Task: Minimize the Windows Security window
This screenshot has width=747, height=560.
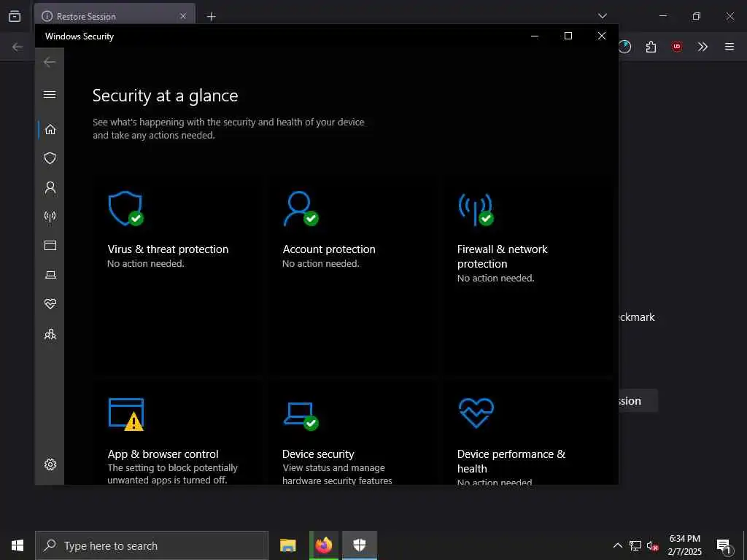Action: [x=535, y=36]
